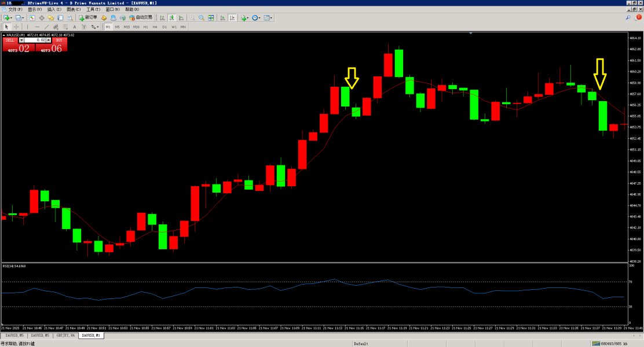Zoom in on the chart
This screenshot has width=644, height=347.
click(192, 17)
